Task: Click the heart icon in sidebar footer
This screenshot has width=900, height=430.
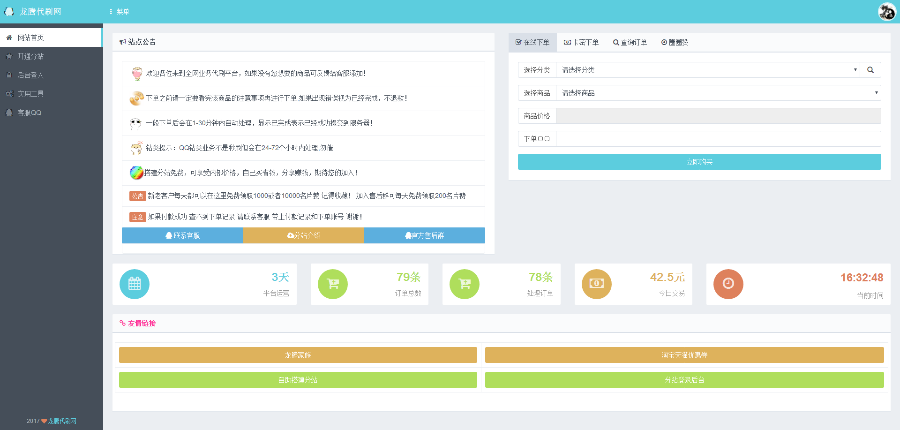Action: (44, 421)
